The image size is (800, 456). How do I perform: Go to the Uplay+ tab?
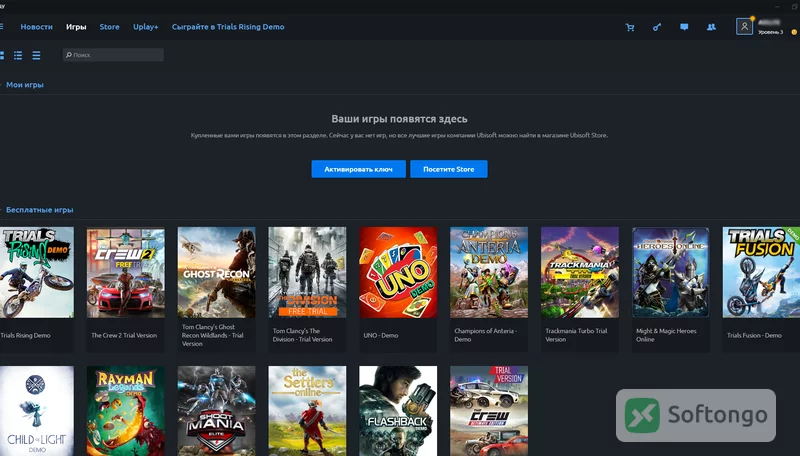(x=145, y=27)
